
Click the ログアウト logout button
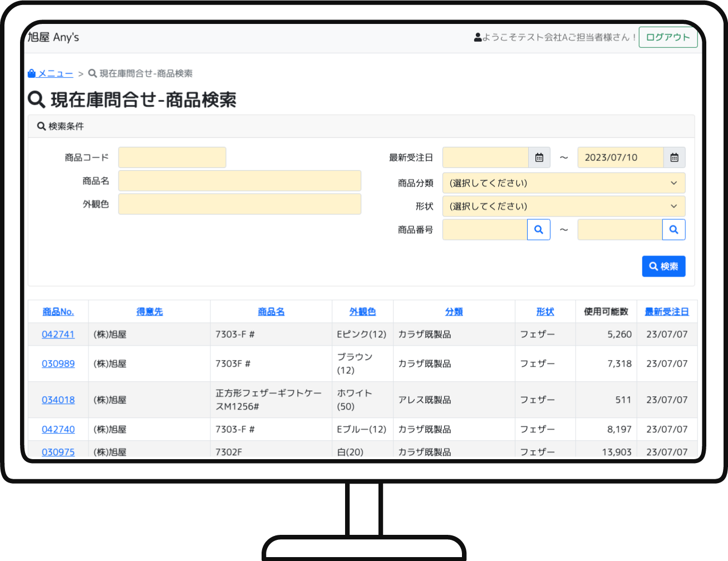tap(667, 37)
